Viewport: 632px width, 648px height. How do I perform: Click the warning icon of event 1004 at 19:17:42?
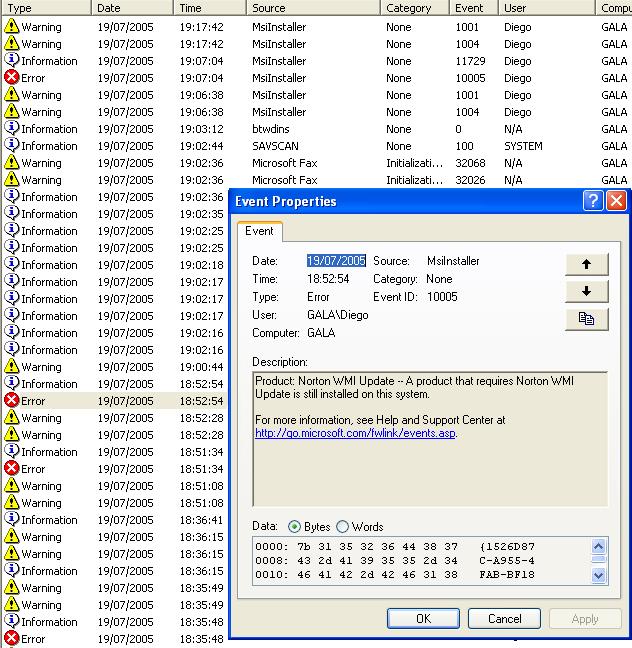(x=12, y=44)
